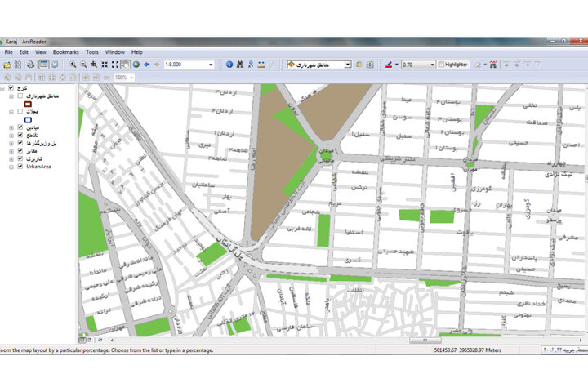Image resolution: width=588 pixels, height=392 pixels.
Task: Open the Tools menu
Action: pyautogui.click(x=91, y=52)
